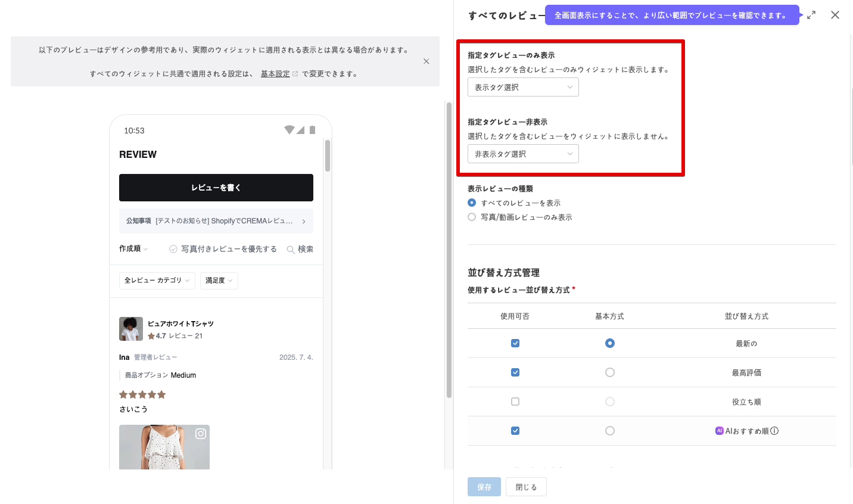
Task: Click the 検索 magnifier icon in preview
Action: pos(291,250)
